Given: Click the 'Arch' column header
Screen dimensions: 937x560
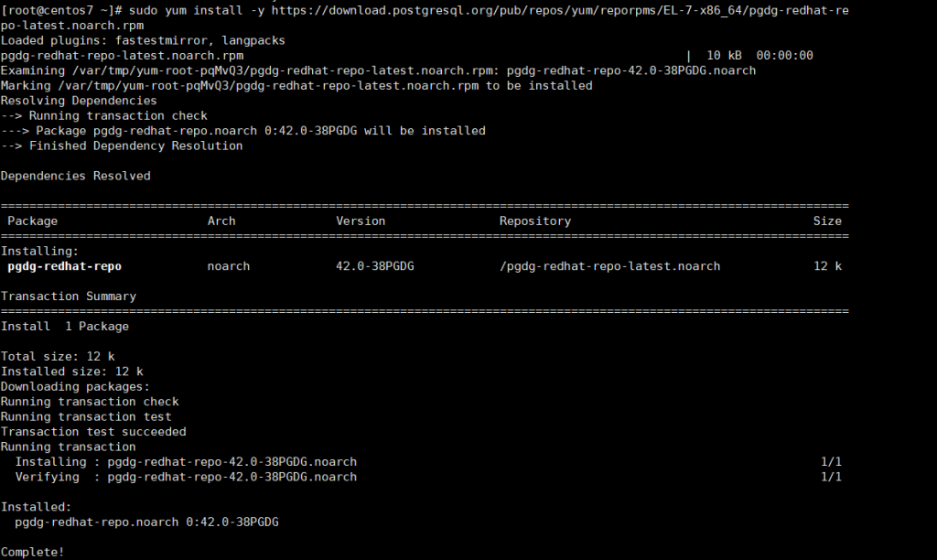Looking at the screenshot, I should [x=221, y=221].
